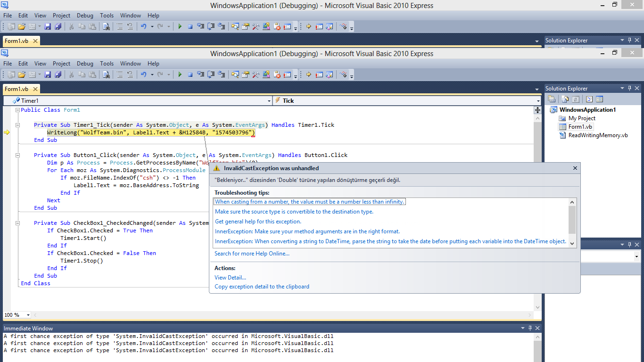
Task: Click Open File icon in front window toolbar
Action: coord(22,74)
